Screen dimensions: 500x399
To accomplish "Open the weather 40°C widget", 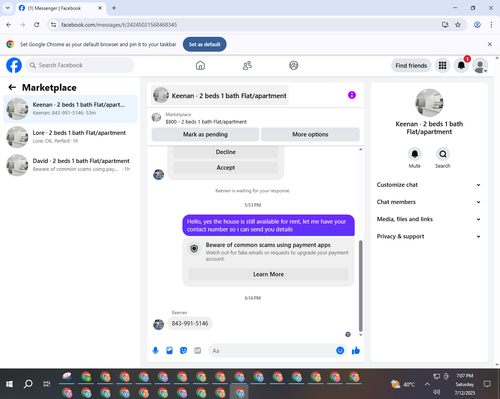I will 403,384.
